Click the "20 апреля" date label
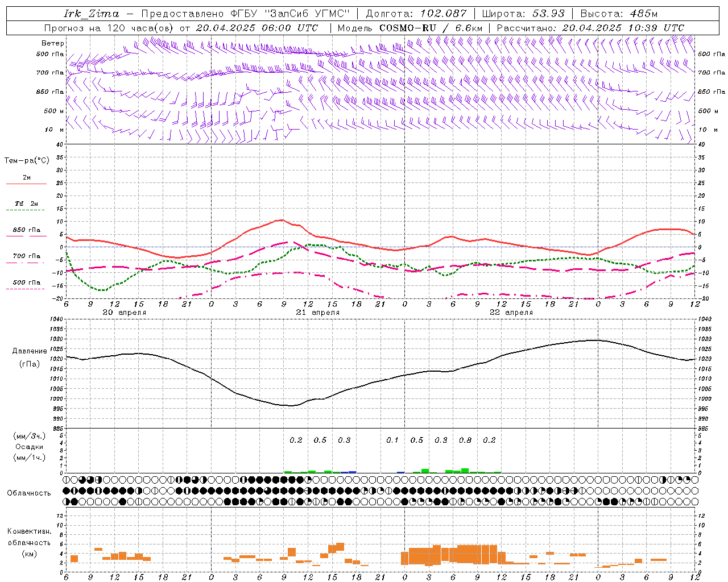This screenshot has height=582, width=728. click(124, 313)
